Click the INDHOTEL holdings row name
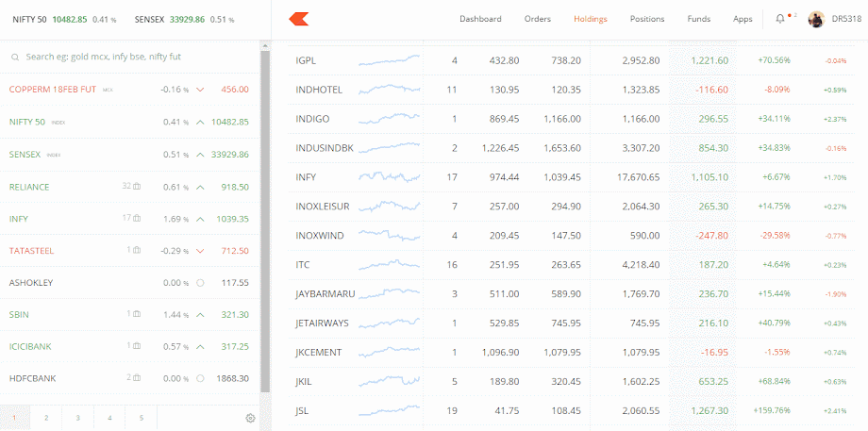 click(319, 90)
